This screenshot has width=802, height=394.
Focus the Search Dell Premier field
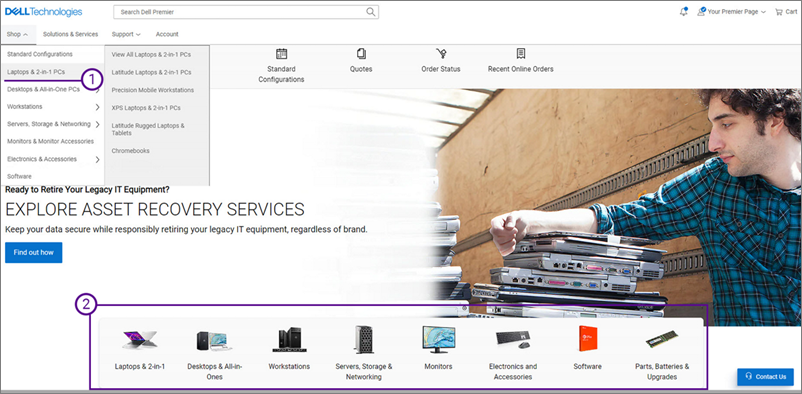(246, 12)
